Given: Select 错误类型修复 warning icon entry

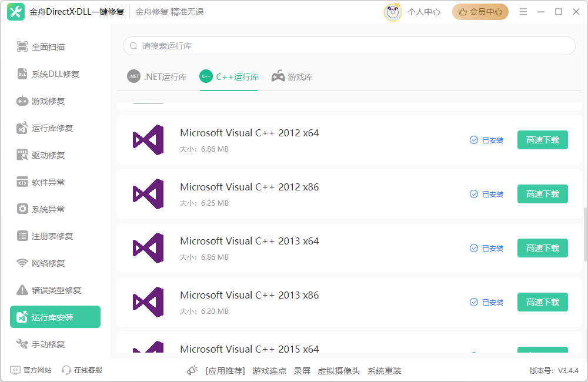Looking at the screenshot, I should point(22,290).
